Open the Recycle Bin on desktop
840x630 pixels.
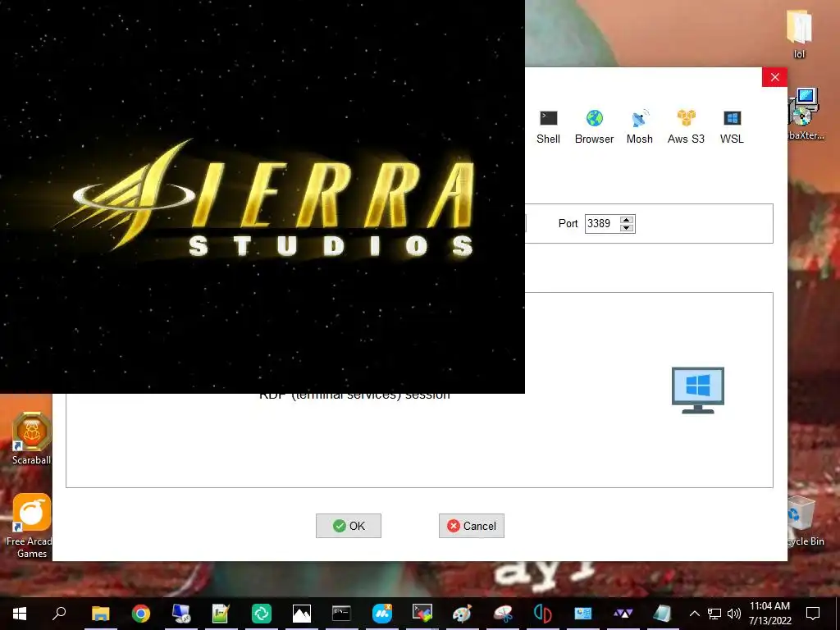(804, 521)
